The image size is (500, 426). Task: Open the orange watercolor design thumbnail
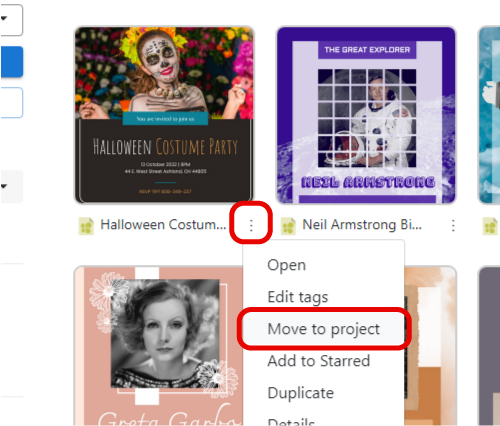430,346
